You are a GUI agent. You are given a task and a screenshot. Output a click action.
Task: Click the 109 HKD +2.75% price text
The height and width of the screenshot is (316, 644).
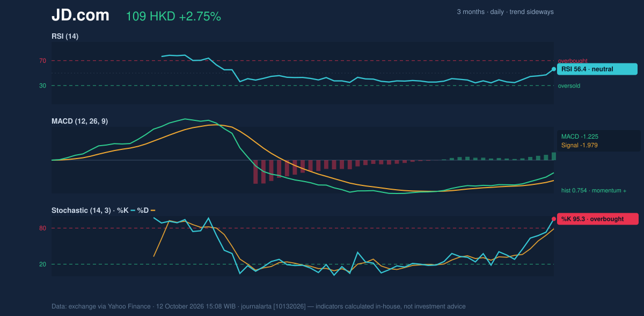[x=173, y=17]
